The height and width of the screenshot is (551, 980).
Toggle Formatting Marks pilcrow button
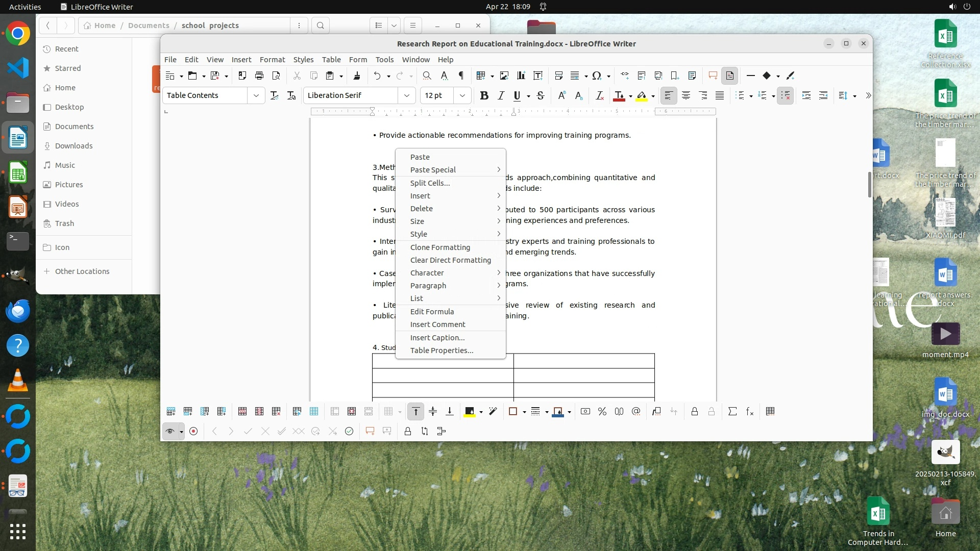click(461, 76)
